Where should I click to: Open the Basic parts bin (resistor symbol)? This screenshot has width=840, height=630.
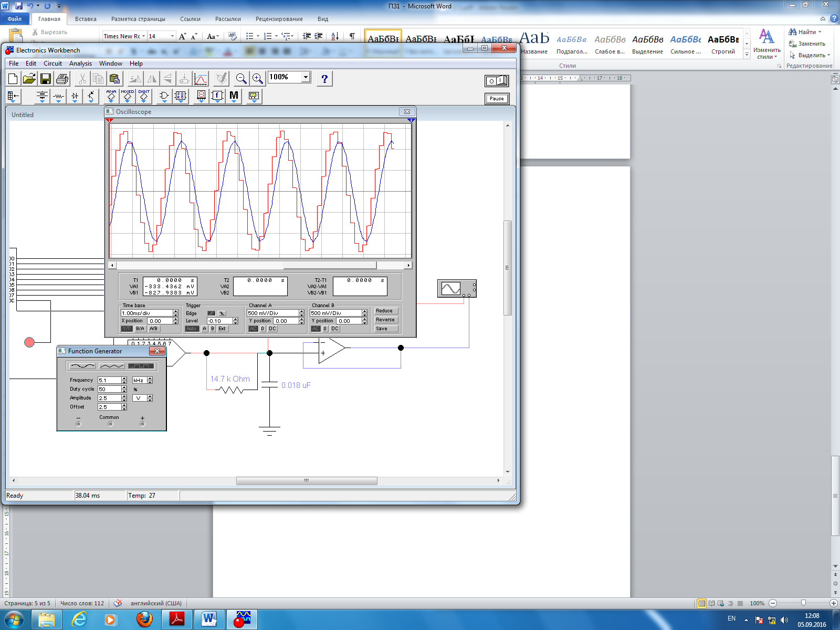(59, 96)
